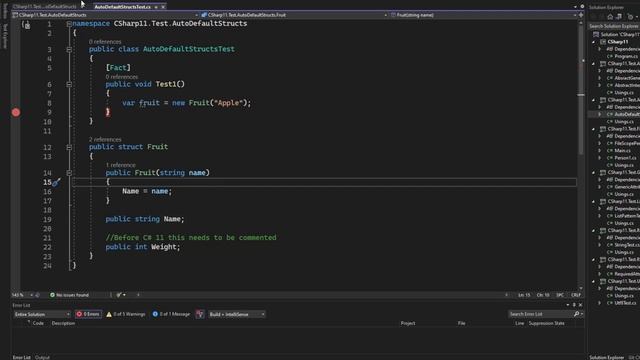Click the Person1.cs file icon
The height and width of the screenshot is (360, 640).
[x=610, y=158]
